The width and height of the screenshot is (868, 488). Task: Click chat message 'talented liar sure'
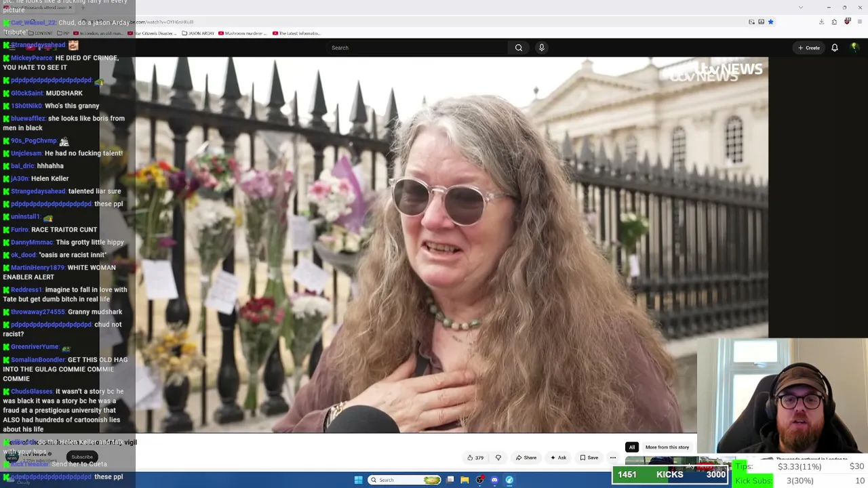tap(94, 191)
